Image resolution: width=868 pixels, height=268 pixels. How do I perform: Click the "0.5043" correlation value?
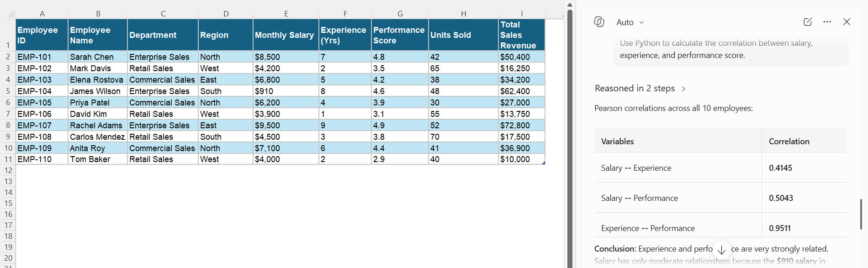click(x=781, y=198)
